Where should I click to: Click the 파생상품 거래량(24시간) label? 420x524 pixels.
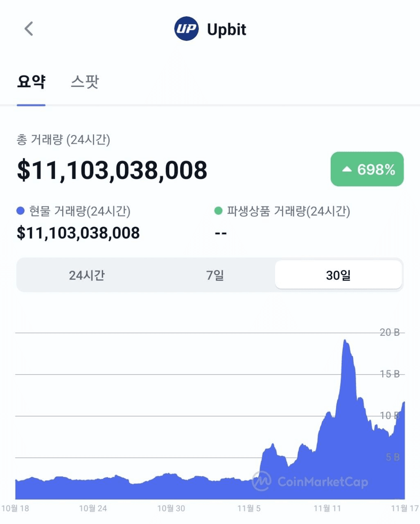(289, 211)
